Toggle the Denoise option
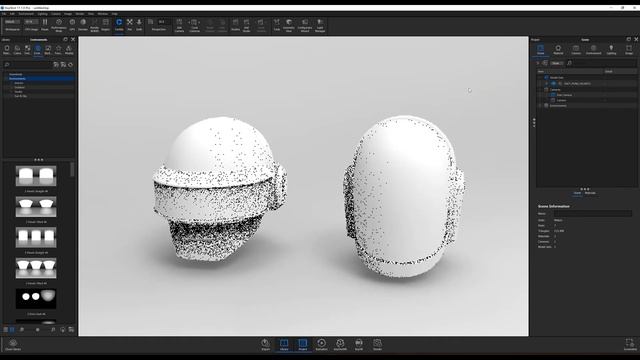 coord(83,24)
